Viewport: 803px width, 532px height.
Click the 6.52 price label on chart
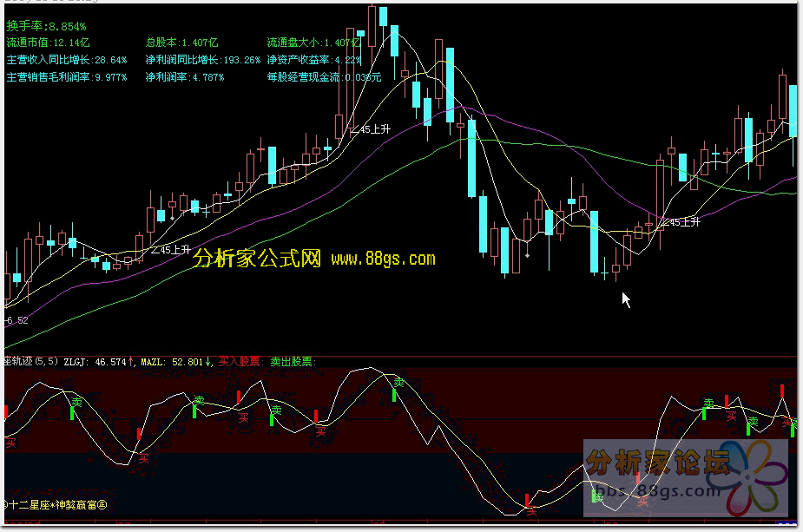pyautogui.click(x=16, y=320)
